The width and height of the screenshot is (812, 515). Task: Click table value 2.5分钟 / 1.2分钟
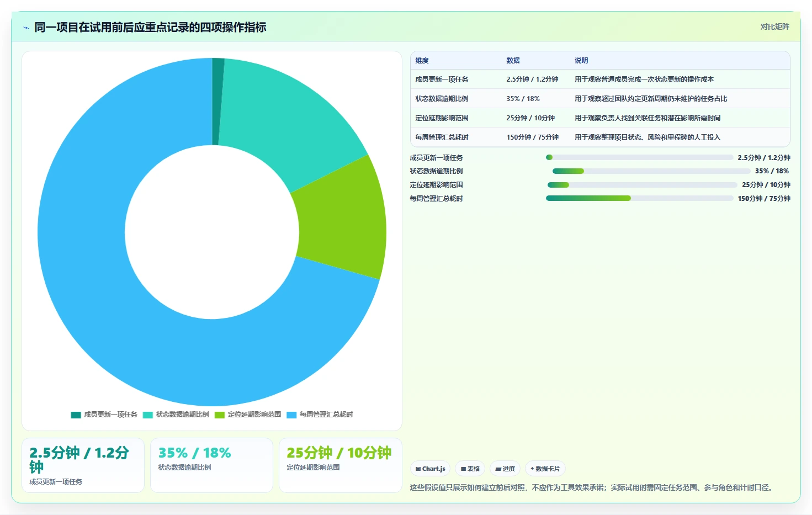click(x=532, y=79)
